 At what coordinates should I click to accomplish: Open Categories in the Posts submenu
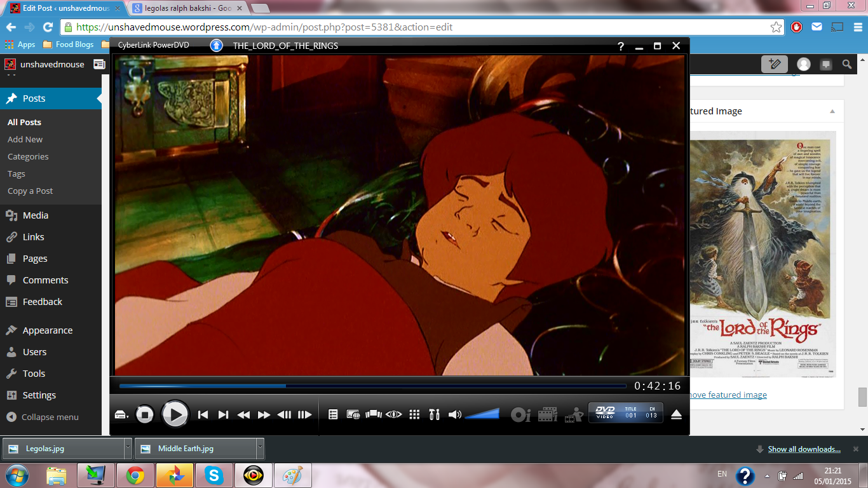[28, 156]
